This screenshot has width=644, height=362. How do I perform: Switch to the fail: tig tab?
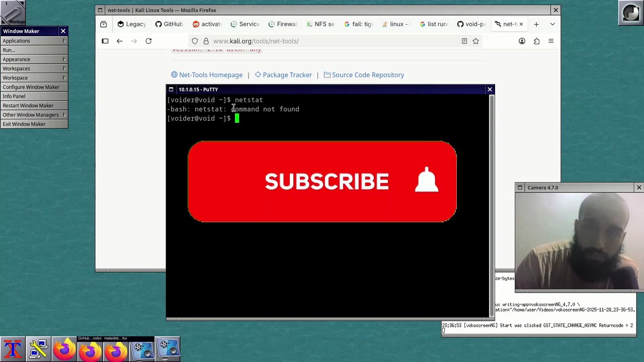(358, 24)
